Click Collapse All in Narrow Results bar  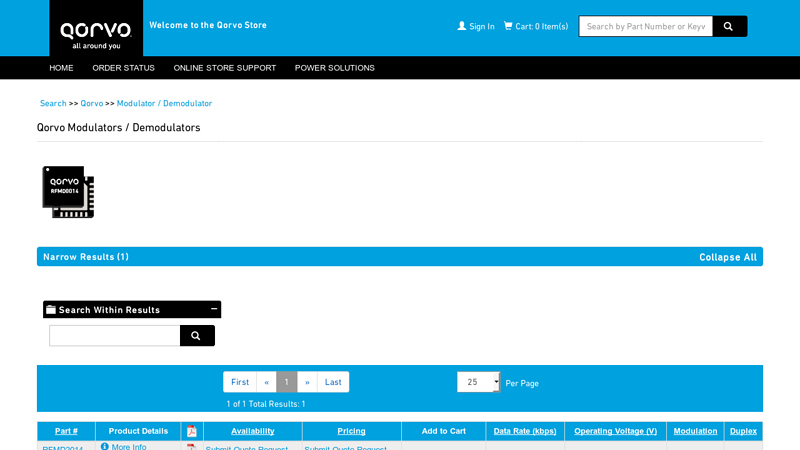tap(727, 257)
